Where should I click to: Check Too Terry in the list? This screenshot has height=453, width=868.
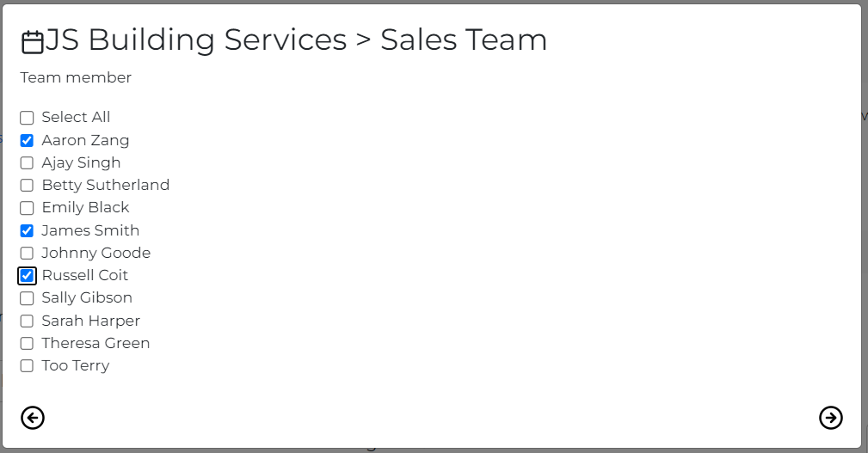click(x=27, y=366)
